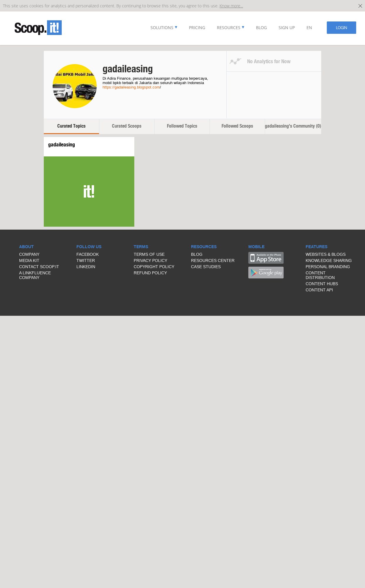Image resolution: width=365 pixels, height=588 pixels.
Task: Switch to the Followed Topics tab
Action: (182, 126)
